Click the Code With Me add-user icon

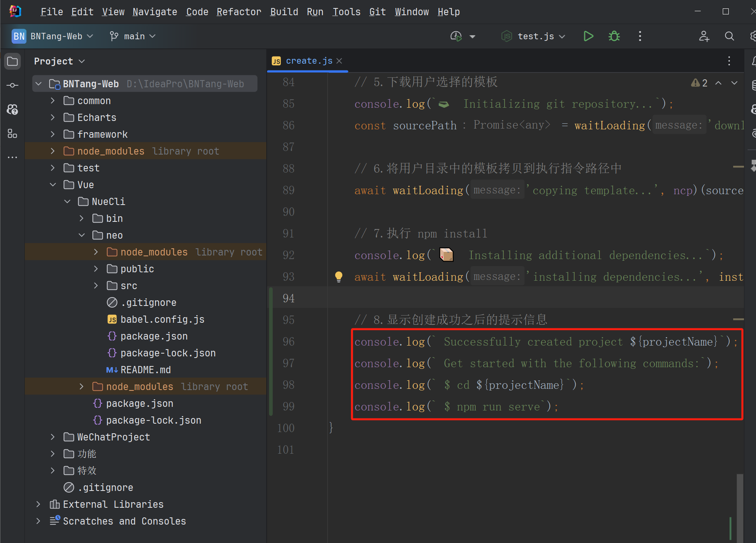coord(704,36)
